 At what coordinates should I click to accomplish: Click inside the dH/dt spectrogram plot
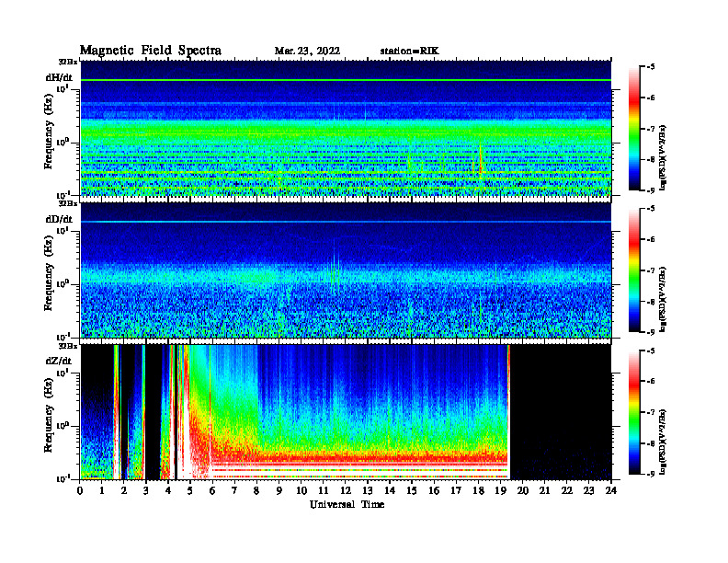point(346,128)
